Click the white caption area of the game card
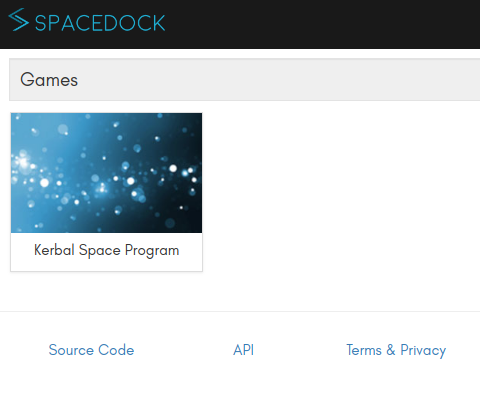Screen dimensions: 480x413 [x=106, y=252]
